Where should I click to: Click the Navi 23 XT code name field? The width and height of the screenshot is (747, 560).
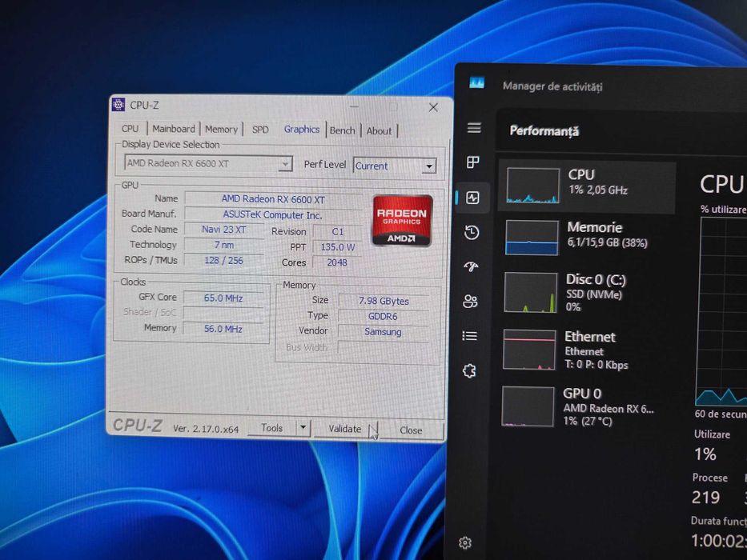click(x=224, y=230)
